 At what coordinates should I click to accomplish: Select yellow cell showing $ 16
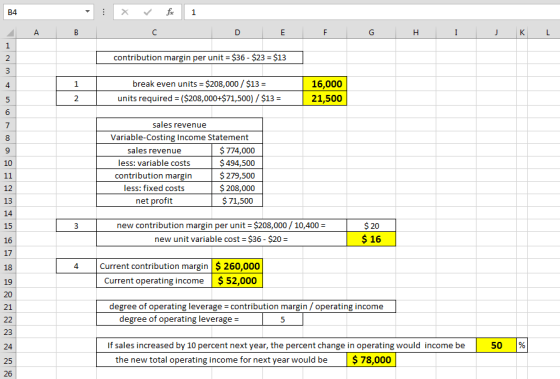point(371,239)
